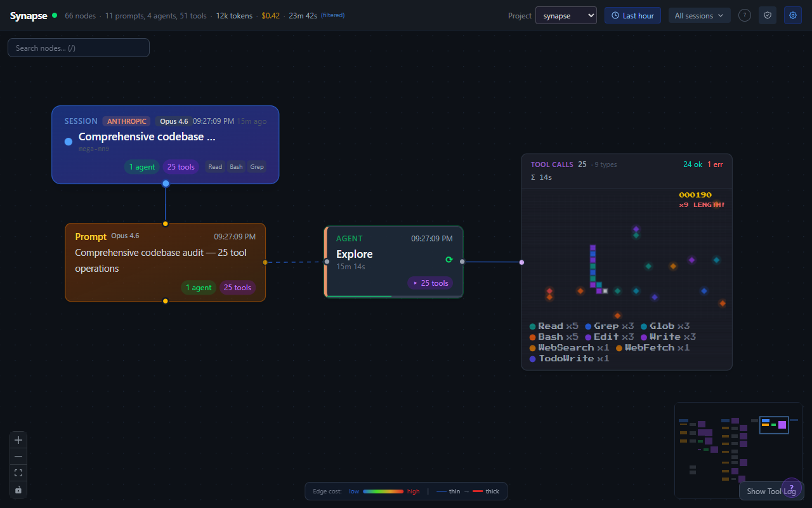Click the search nodes input field
The width and height of the screenshot is (812, 508).
[78, 47]
